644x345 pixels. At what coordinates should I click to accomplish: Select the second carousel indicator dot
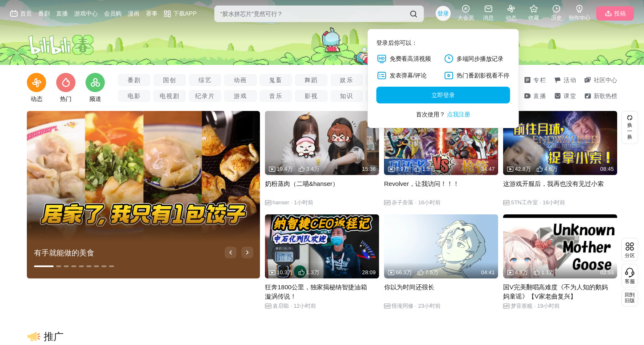[x=59, y=266]
